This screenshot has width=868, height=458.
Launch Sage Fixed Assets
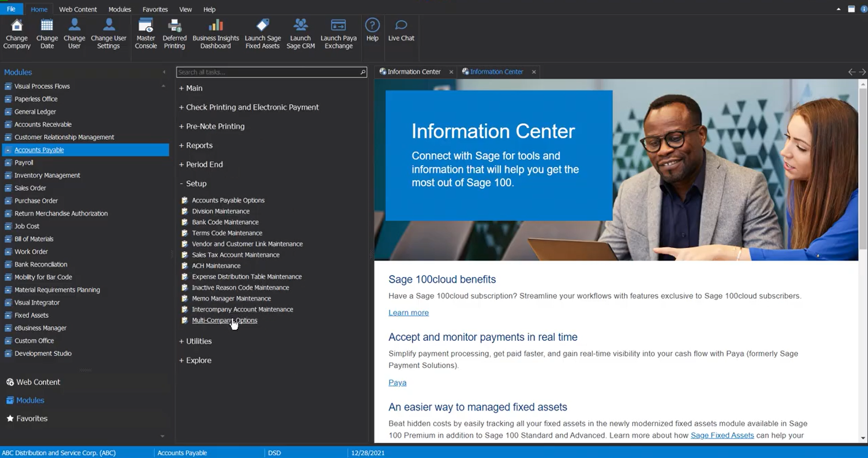click(263, 34)
